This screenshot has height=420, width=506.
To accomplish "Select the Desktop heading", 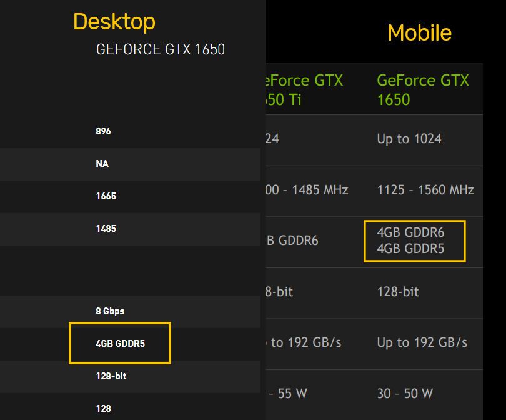I will 114,22.
